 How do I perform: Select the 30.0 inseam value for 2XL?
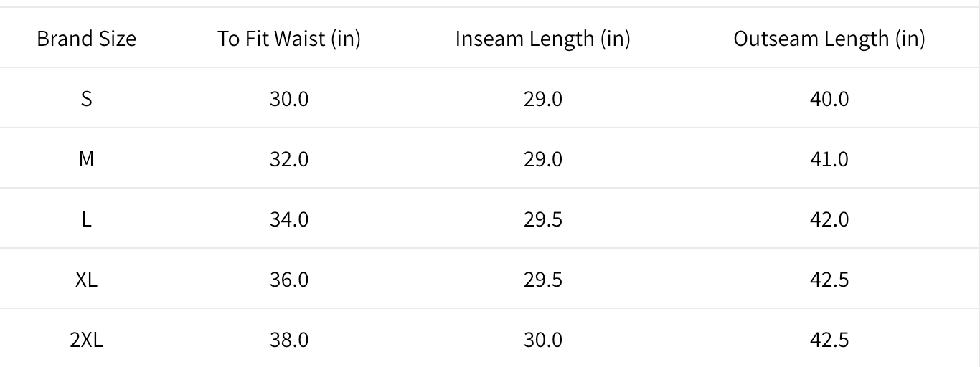point(542,339)
